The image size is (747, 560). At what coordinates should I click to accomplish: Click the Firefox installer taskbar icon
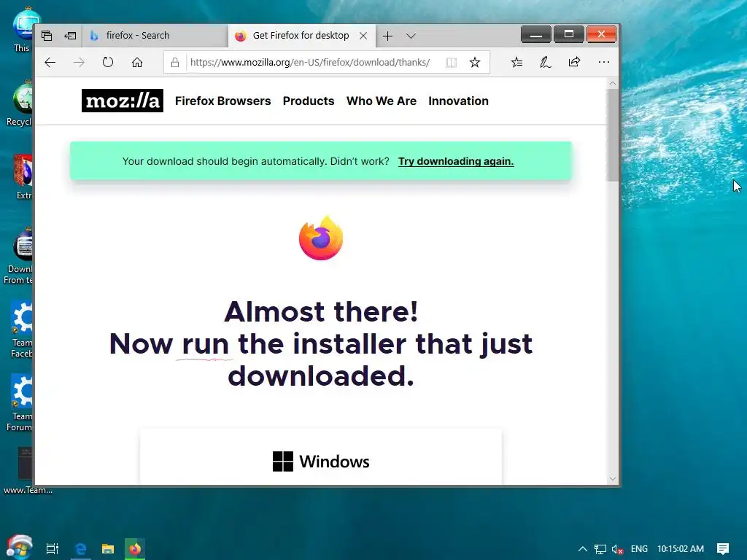pos(135,549)
